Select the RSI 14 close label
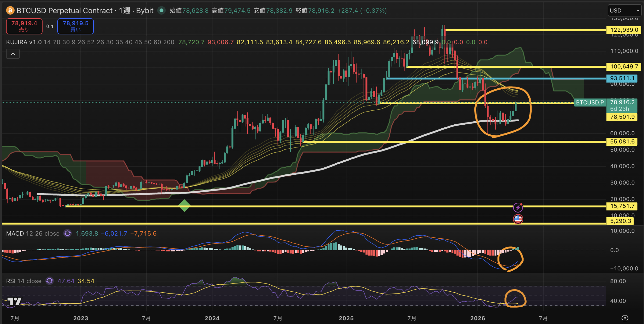This screenshot has width=644, height=324. [x=24, y=281]
